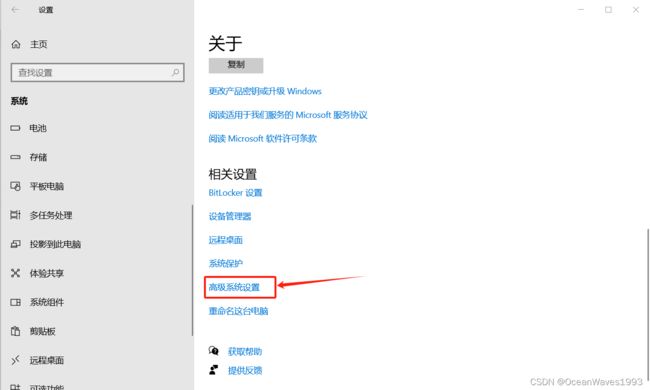The width and height of the screenshot is (650, 390).
Task: Open 高级系统设置 link
Action: (x=234, y=287)
